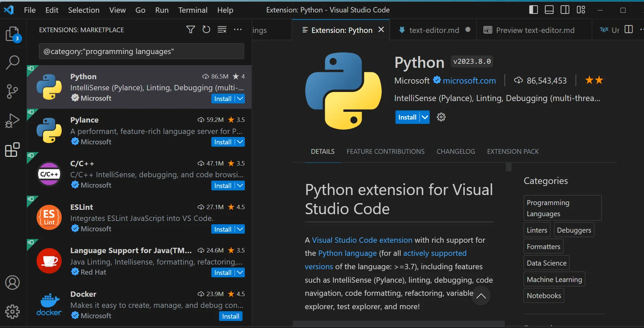The image size is (644, 328).
Task: Open the Search view in activity bar
Action: pos(12,62)
